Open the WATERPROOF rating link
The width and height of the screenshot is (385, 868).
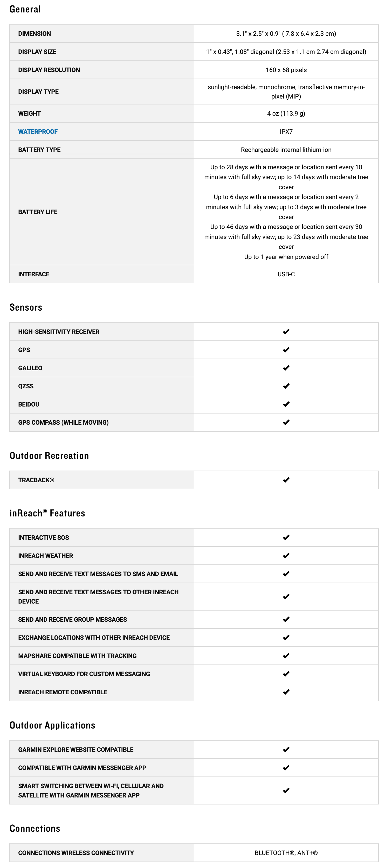38,131
